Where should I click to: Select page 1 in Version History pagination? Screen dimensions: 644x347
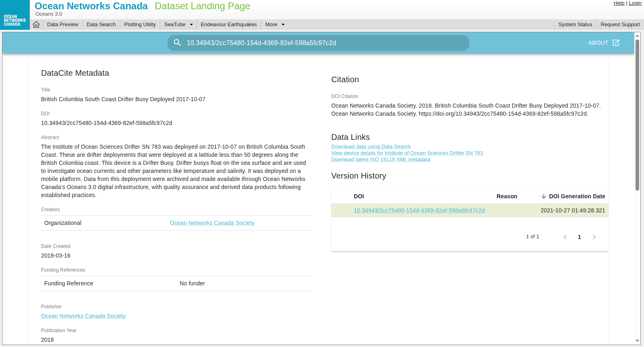[579, 237]
